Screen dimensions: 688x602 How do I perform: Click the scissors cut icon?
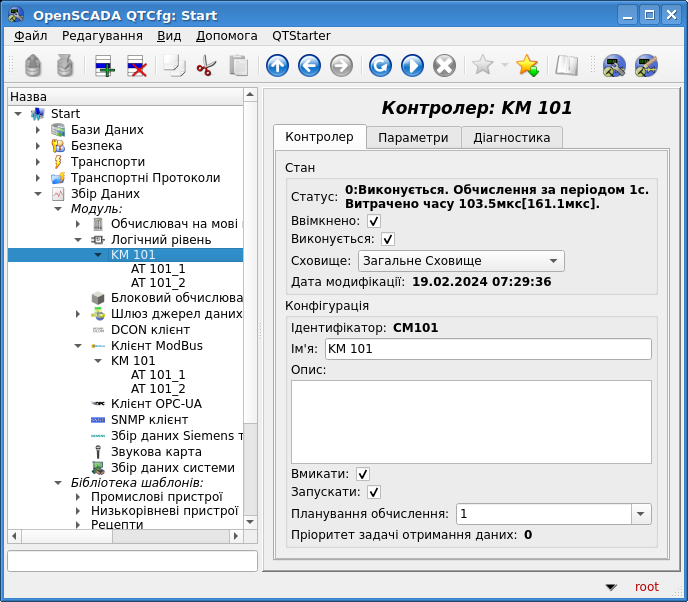[206, 66]
